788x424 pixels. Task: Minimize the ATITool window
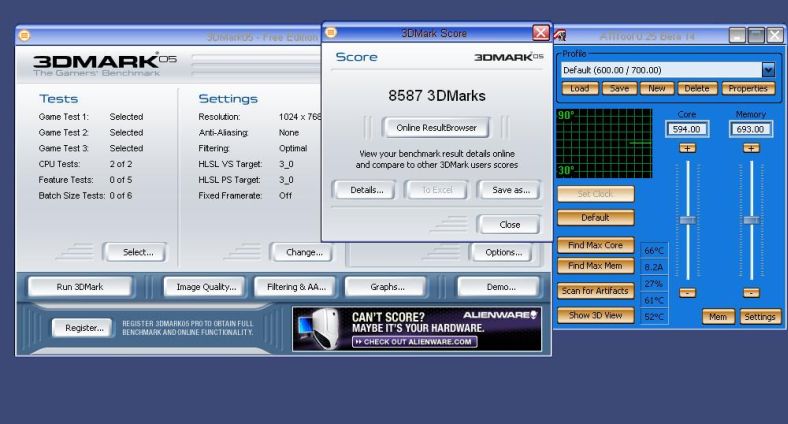click(738, 36)
